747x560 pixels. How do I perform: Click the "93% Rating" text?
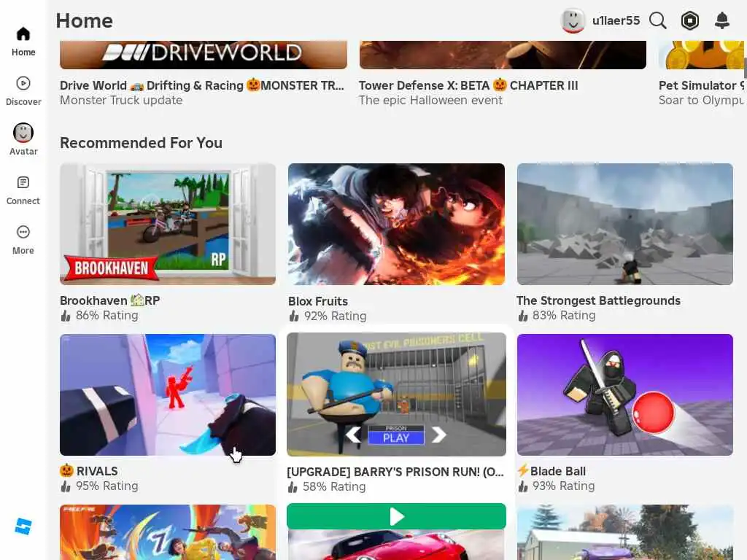(x=564, y=486)
